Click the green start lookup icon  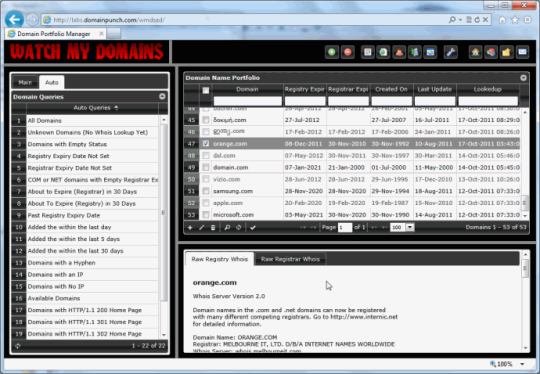pos(332,52)
